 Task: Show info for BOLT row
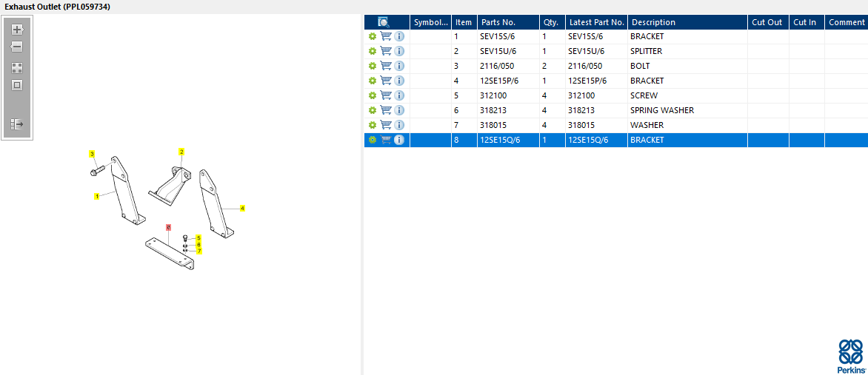(x=399, y=66)
